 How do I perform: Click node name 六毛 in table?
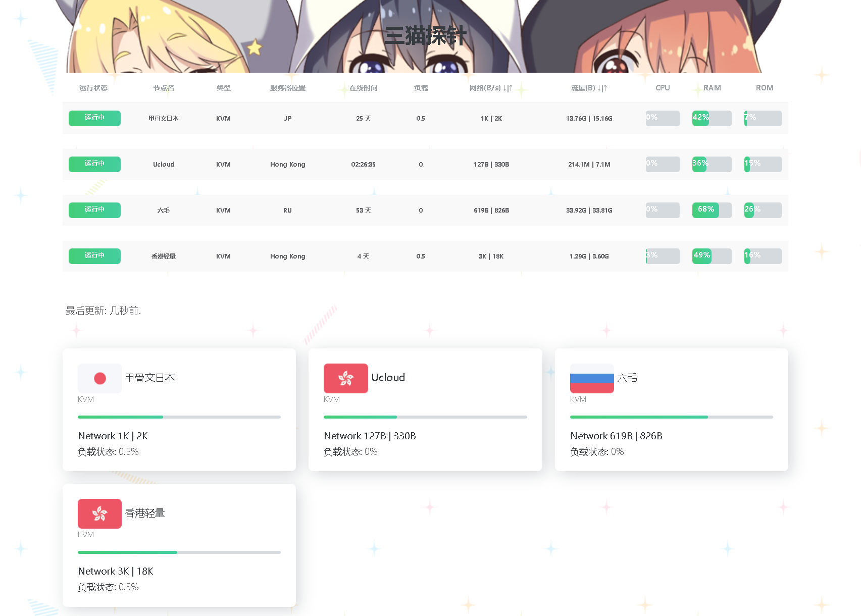164,211
